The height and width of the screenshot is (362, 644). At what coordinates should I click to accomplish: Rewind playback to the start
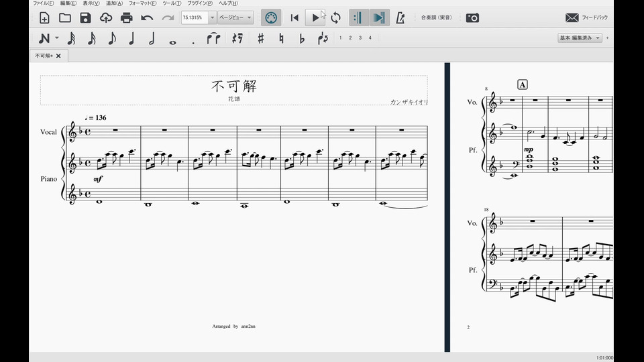(x=294, y=17)
